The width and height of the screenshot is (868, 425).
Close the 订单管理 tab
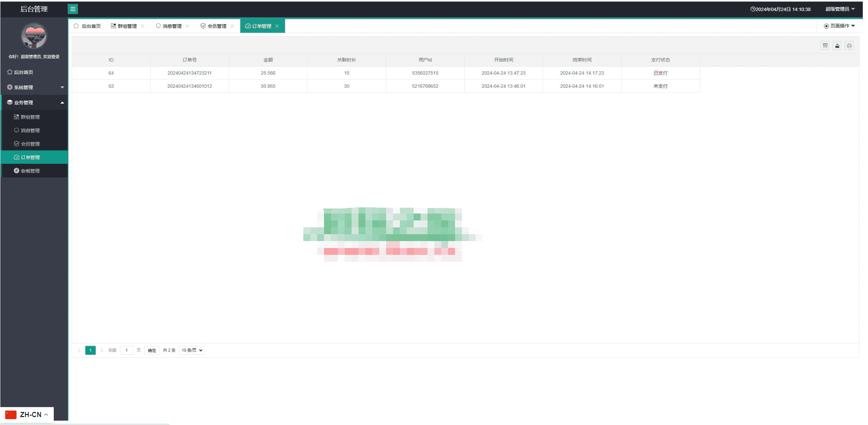pyautogui.click(x=277, y=26)
